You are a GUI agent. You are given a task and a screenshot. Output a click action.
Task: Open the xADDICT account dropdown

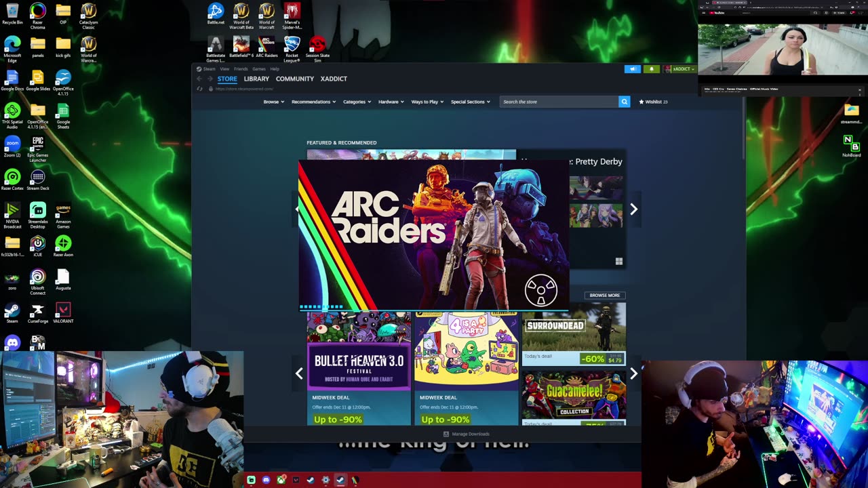click(679, 68)
